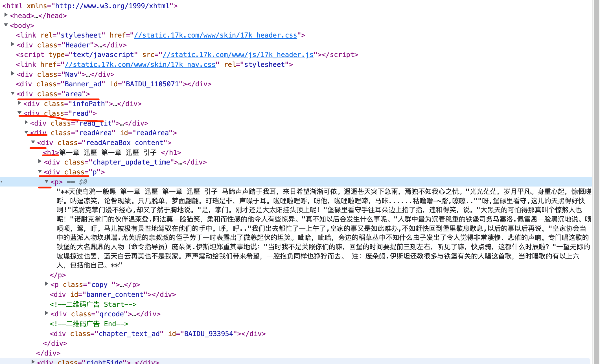Expand the read_tit div node

pyautogui.click(x=26, y=122)
